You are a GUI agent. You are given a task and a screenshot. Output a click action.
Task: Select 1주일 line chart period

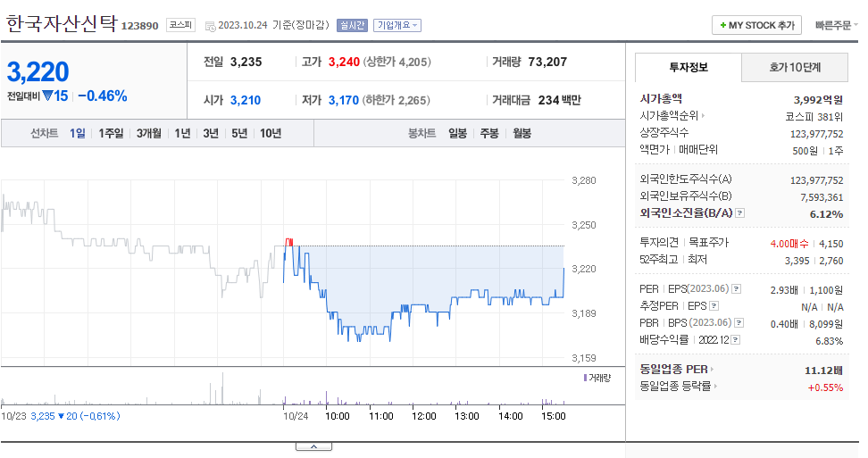111,133
